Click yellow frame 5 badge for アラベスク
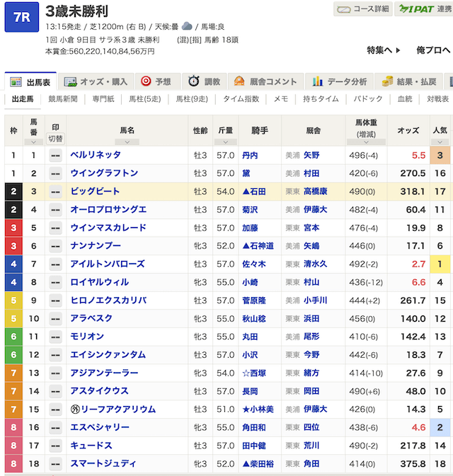The image size is (453, 476). click(x=13, y=319)
